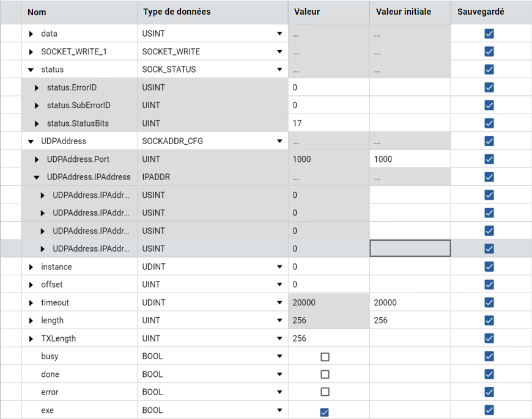Expand the status.SubErrorID row

pyautogui.click(x=37, y=106)
